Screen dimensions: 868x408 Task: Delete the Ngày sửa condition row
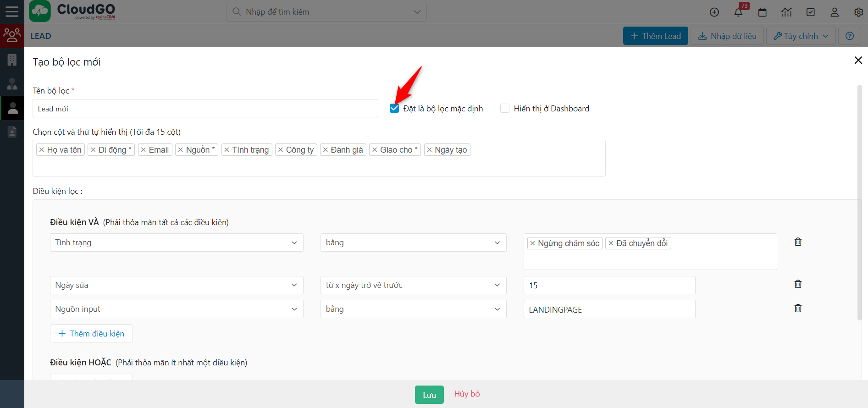click(x=798, y=284)
